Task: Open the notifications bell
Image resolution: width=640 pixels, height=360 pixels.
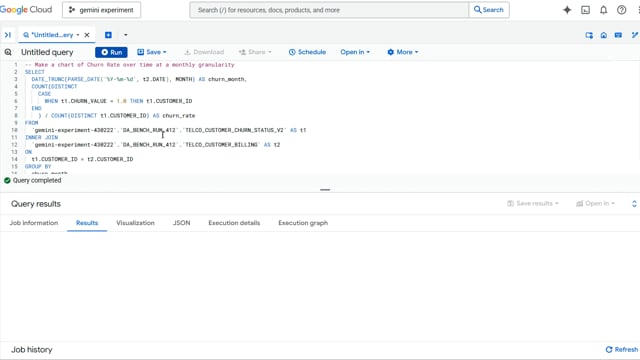Action: point(603,10)
